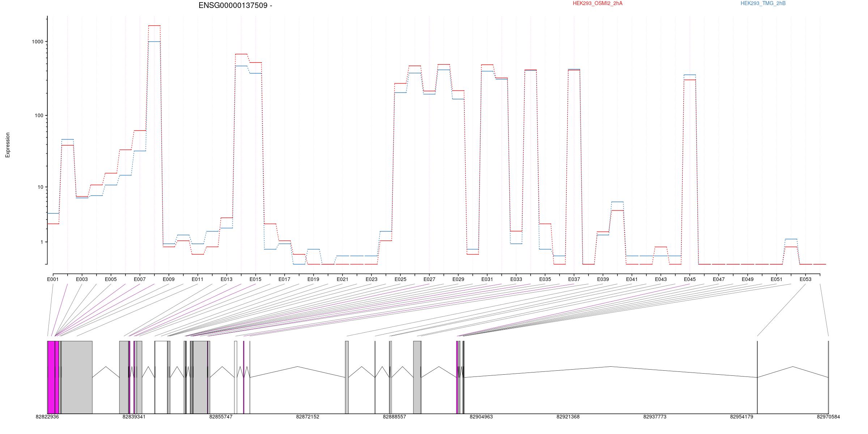Select exon label E051
Screen dimensions: 868x434
[776, 279]
